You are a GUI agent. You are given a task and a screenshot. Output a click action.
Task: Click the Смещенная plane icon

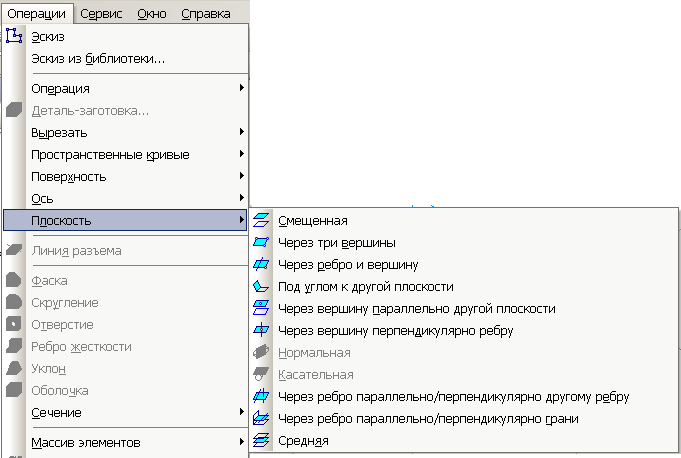(261, 220)
